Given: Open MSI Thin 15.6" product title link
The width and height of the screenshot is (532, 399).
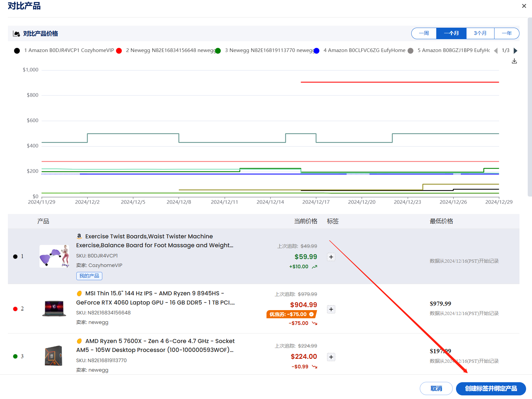Looking at the screenshot, I should pos(155,298).
